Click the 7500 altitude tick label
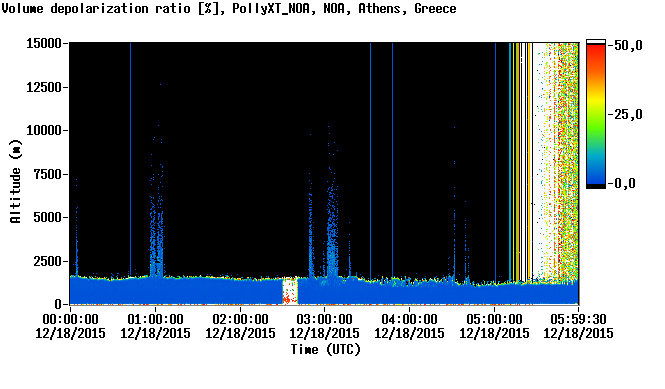 [48, 174]
